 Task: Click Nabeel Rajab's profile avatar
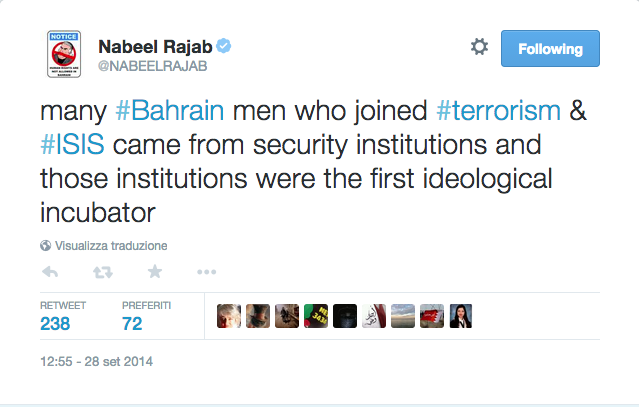point(63,54)
